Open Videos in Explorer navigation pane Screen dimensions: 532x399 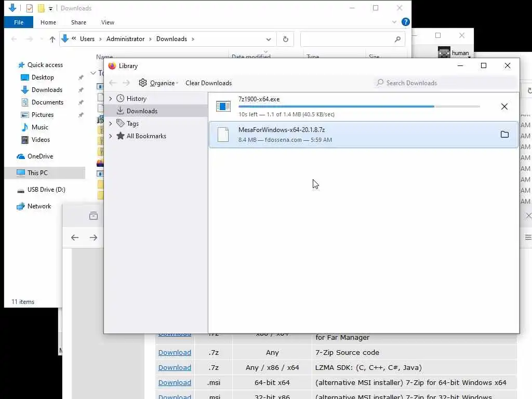(41, 139)
